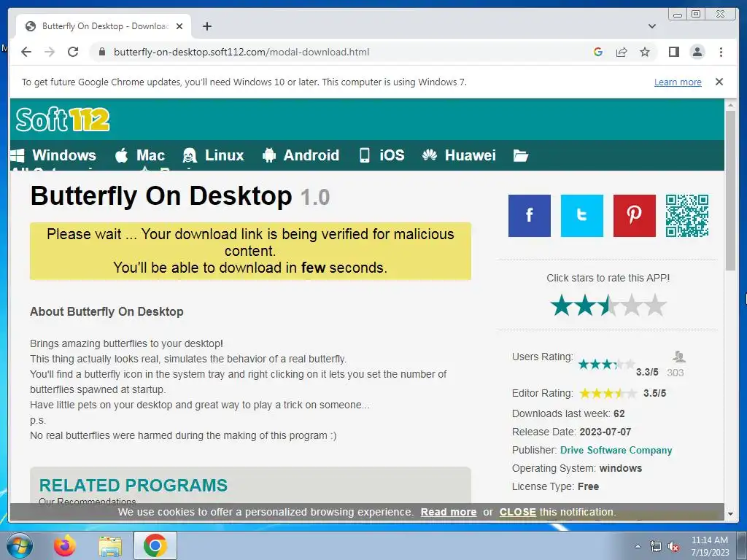Screen dimensions: 747x560
Task: Open a new browser tab
Action: pos(206,27)
